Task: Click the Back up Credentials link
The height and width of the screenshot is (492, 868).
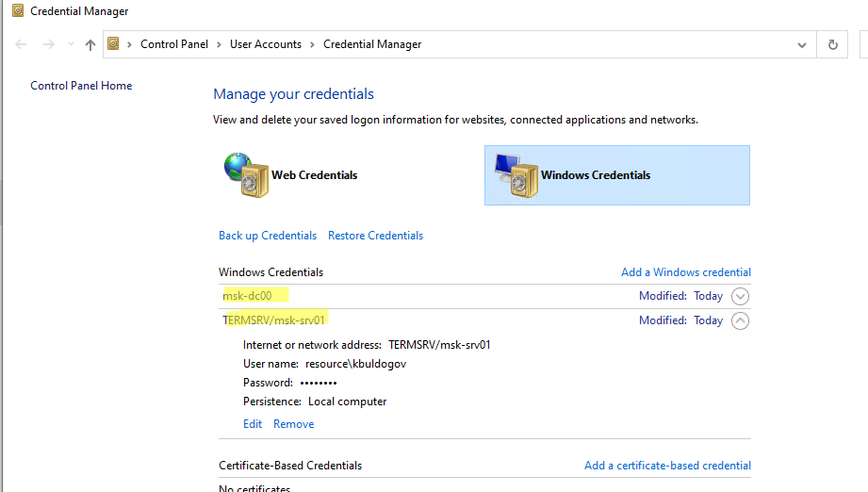Action: 268,236
